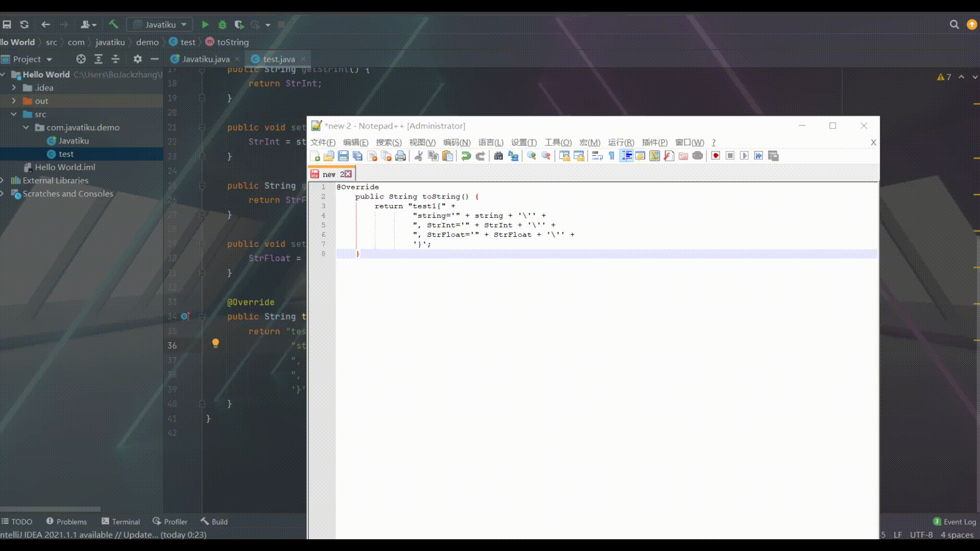
Task: Click the project panel horizontal scrollbar
Action: click(50, 509)
